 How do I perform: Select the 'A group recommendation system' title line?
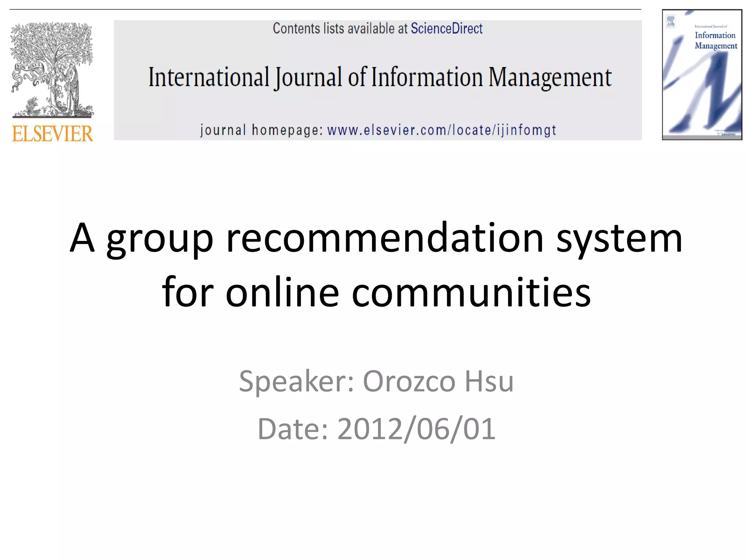(x=376, y=238)
